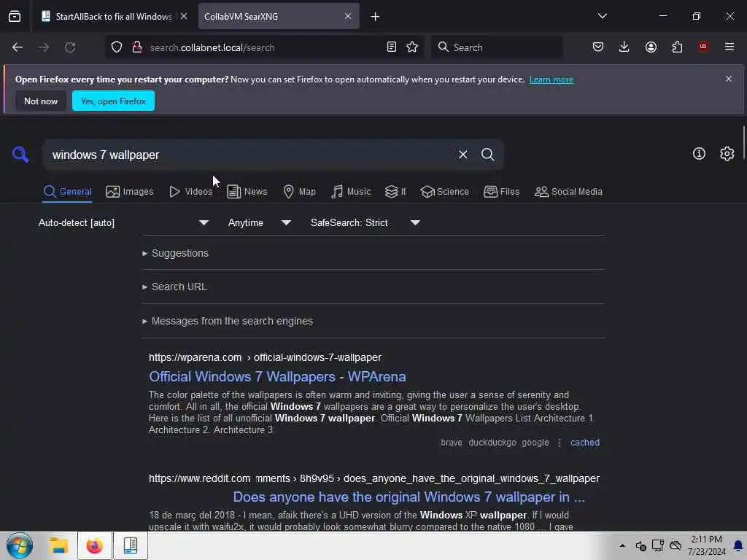Image resolution: width=747 pixels, height=560 pixels.
Task: Open wparena.com result URL
Action: tap(265, 357)
